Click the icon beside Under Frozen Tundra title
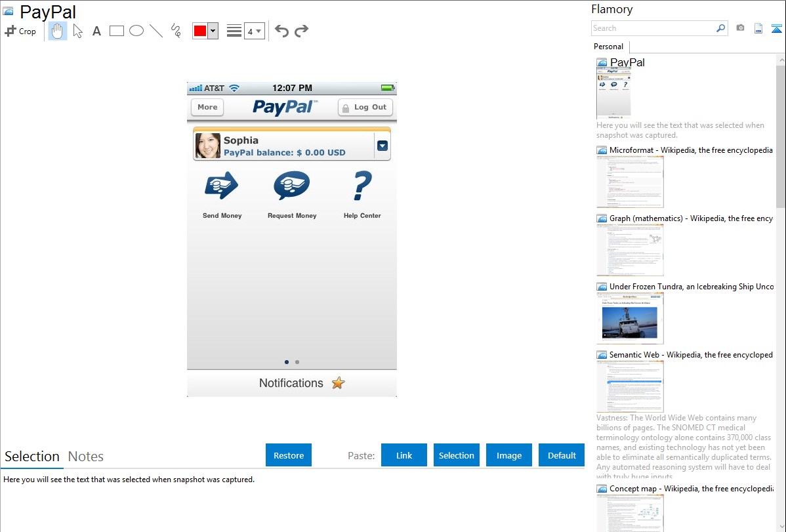 602,287
